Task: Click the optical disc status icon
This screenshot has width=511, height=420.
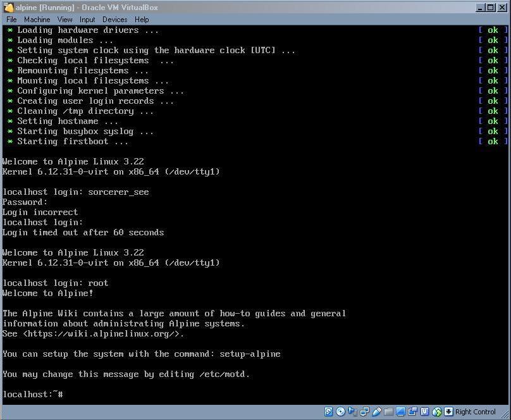Action: pos(340,412)
